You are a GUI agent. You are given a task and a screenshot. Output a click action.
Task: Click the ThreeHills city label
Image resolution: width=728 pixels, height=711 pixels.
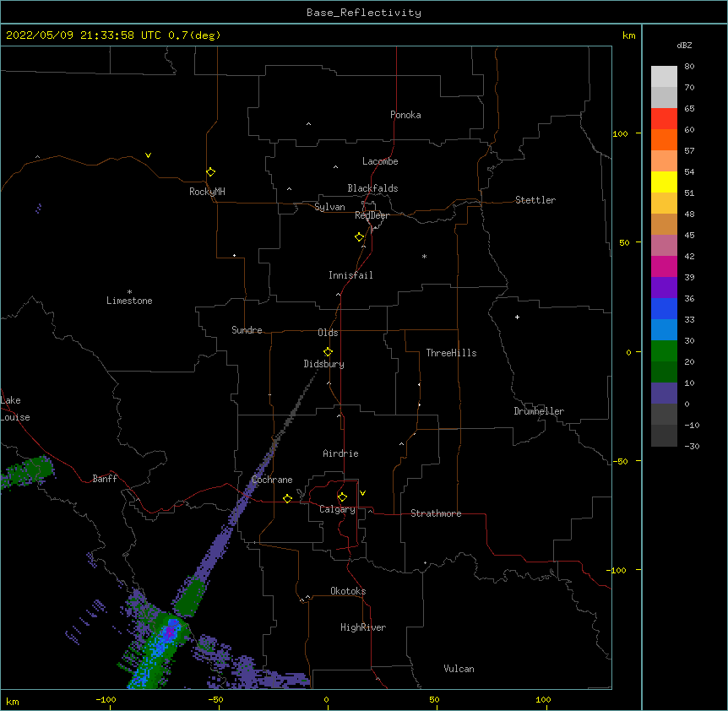click(x=451, y=353)
